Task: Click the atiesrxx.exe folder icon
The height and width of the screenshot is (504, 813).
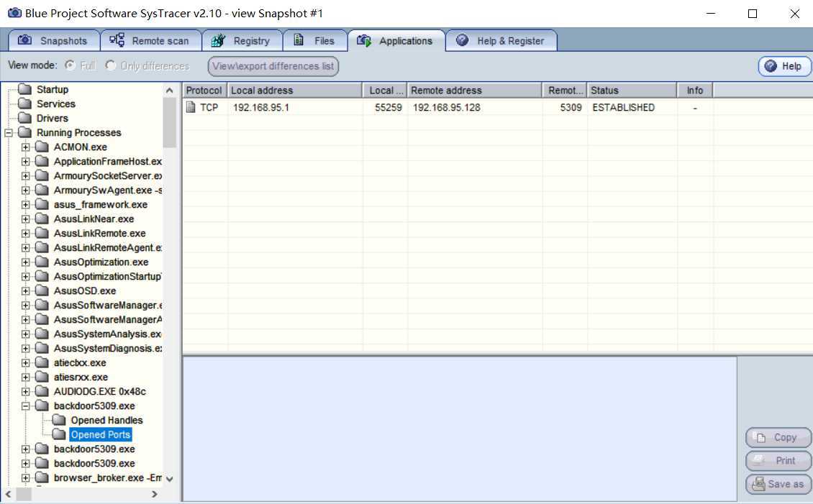Action: pyautogui.click(x=42, y=377)
